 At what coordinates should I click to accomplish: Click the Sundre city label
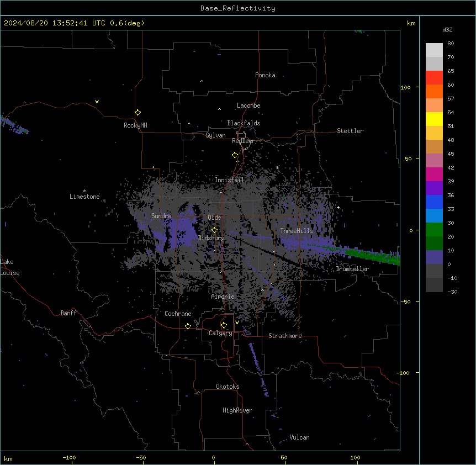[x=161, y=216]
